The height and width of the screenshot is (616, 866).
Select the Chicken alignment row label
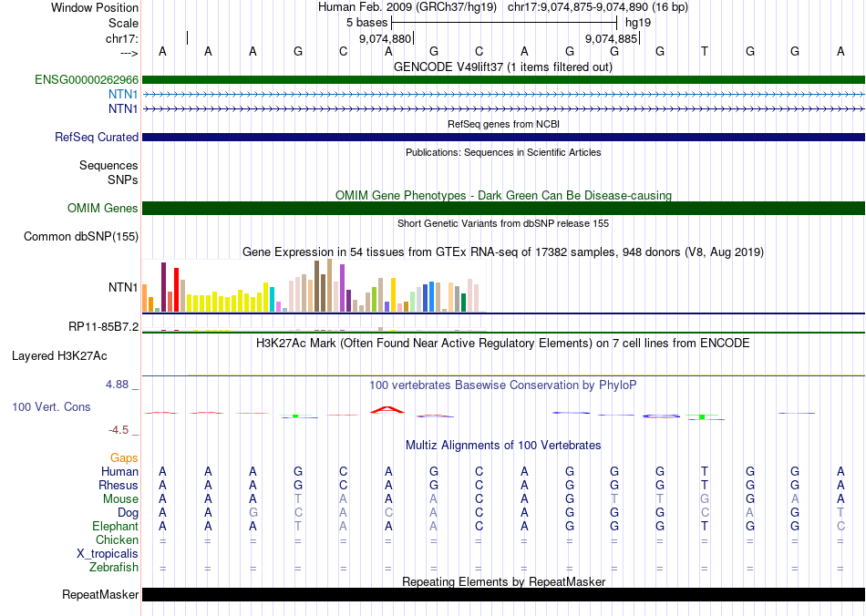click(x=117, y=539)
